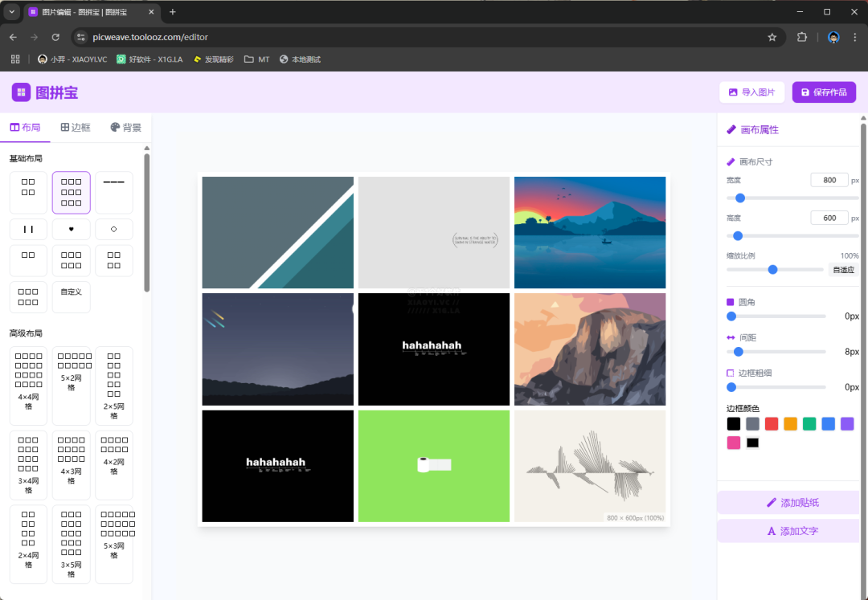Open the 本地测试 bookmark

click(300, 59)
